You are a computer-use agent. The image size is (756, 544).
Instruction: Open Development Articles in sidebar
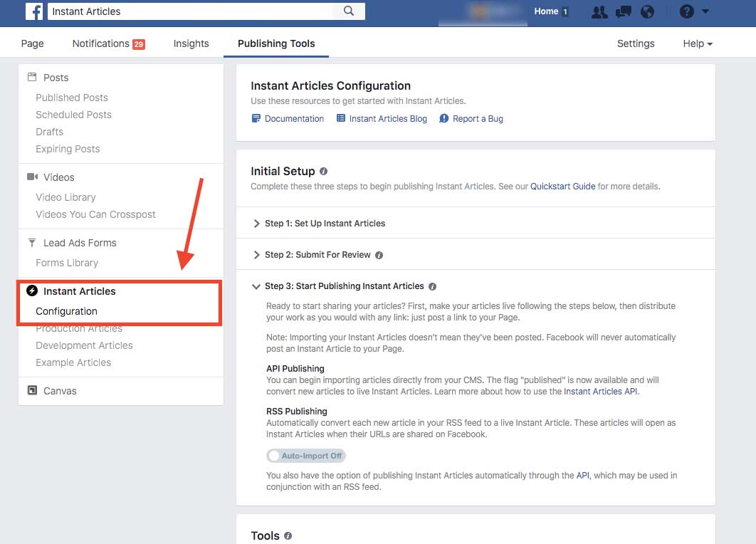point(84,345)
